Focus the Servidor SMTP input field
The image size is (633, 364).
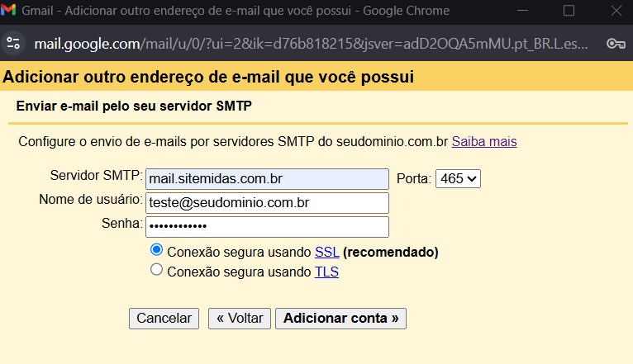266,178
